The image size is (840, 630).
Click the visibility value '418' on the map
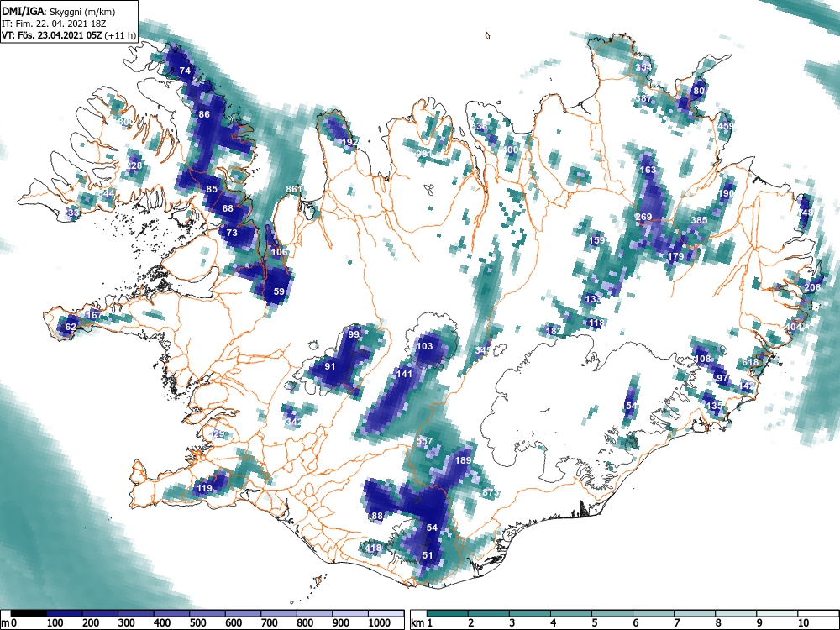(373, 548)
